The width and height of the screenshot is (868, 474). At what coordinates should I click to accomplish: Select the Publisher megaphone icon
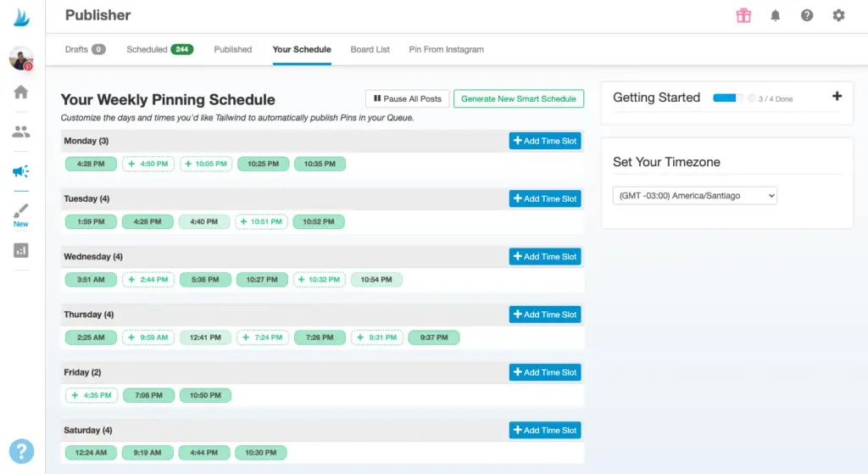point(21,171)
